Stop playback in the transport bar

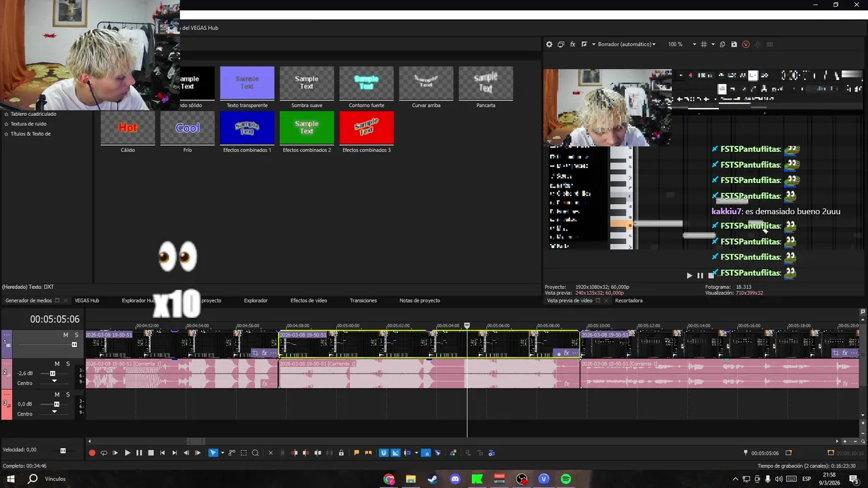[151, 453]
